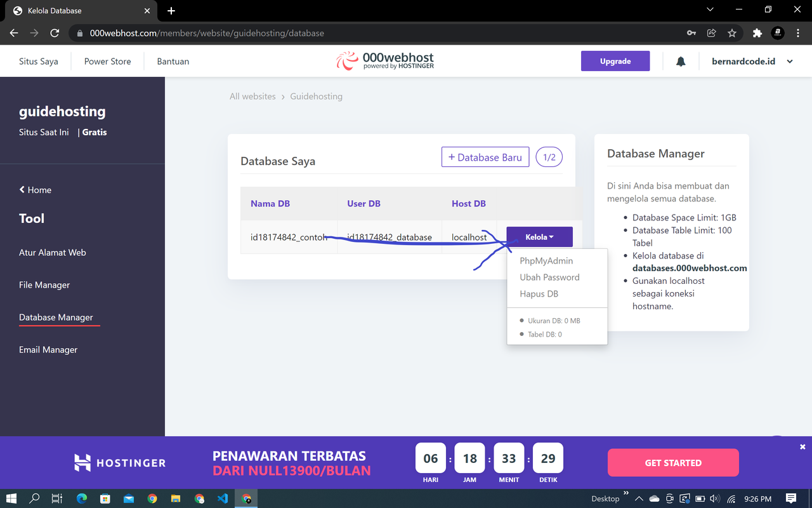Open the Situs Saya menu item
The image size is (812, 508).
[x=39, y=62]
